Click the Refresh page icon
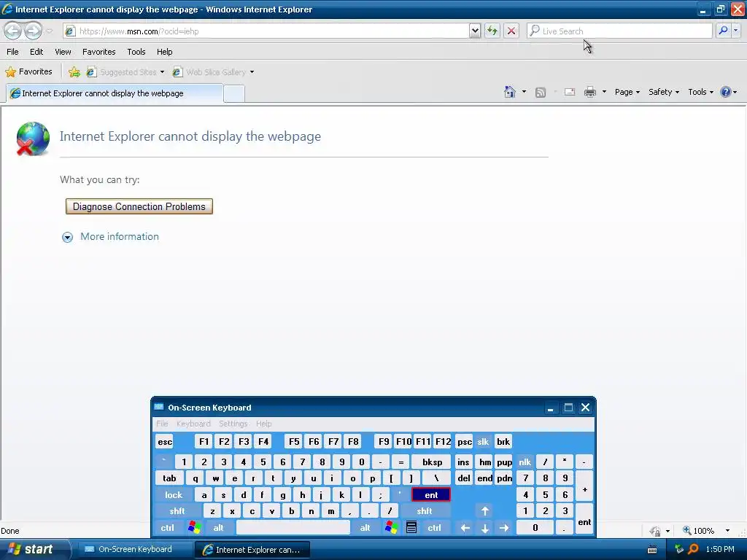The height and width of the screenshot is (560, 747). point(492,31)
